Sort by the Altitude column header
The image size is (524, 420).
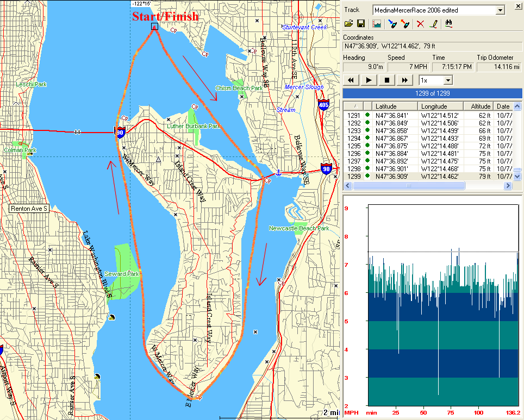click(x=478, y=106)
